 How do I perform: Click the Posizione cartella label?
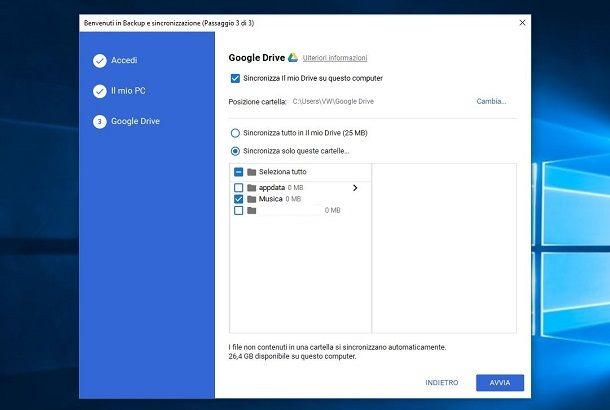258,102
